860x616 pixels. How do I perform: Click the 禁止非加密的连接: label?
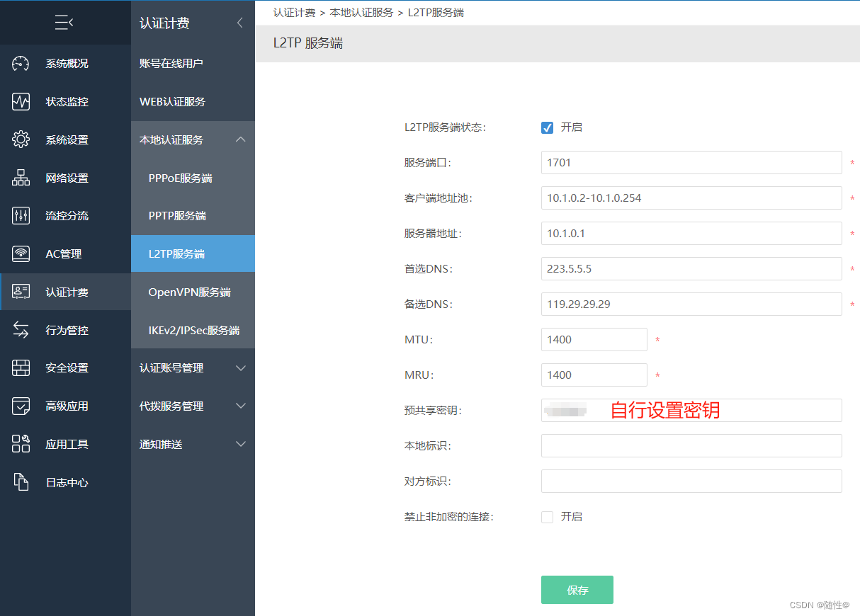449,517
